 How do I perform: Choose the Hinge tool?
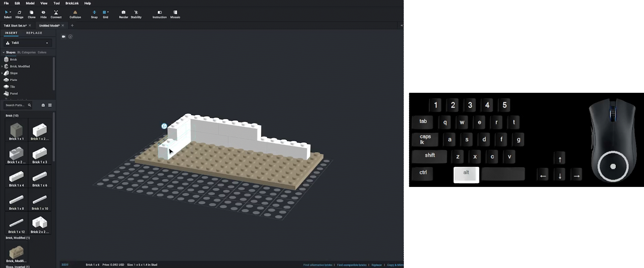point(19,14)
